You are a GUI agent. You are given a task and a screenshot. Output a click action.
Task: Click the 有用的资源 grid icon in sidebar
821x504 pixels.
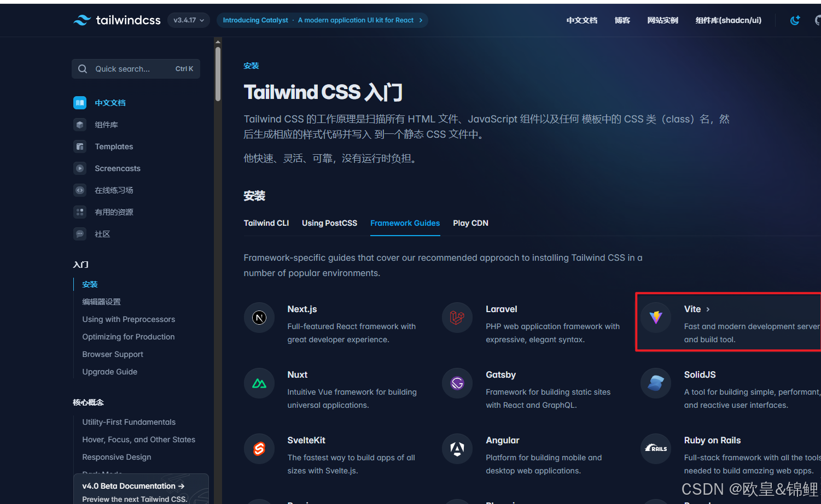click(80, 212)
